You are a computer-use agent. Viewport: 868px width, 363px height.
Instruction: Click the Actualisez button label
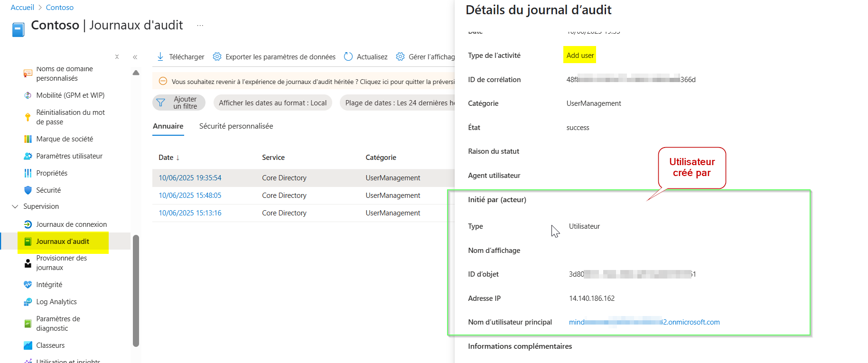[x=372, y=57]
